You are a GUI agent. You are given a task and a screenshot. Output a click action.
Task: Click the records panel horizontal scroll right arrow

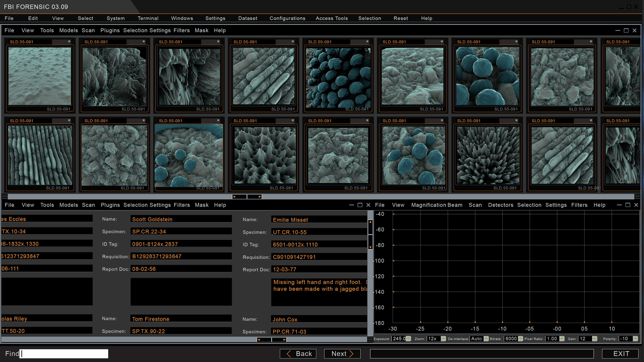click(284, 340)
